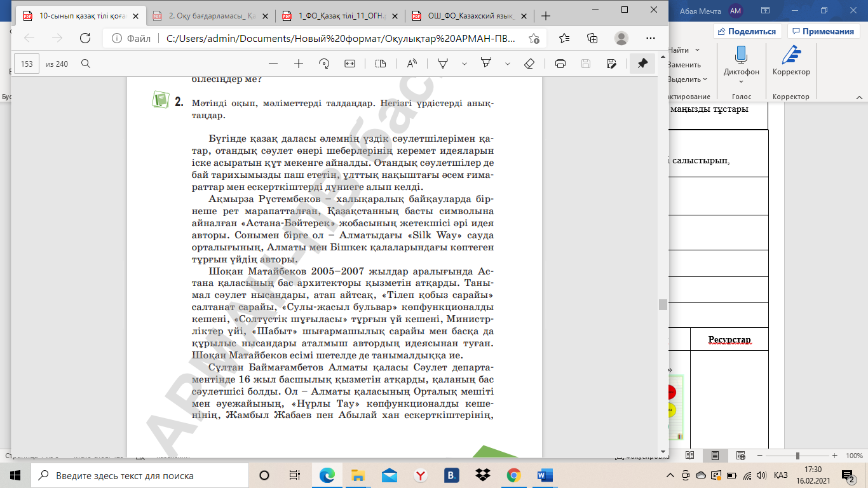The height and width of the screenshot is (488, 868).
Task: Rotate the PDF page
Action: click(x=324, y=64)
